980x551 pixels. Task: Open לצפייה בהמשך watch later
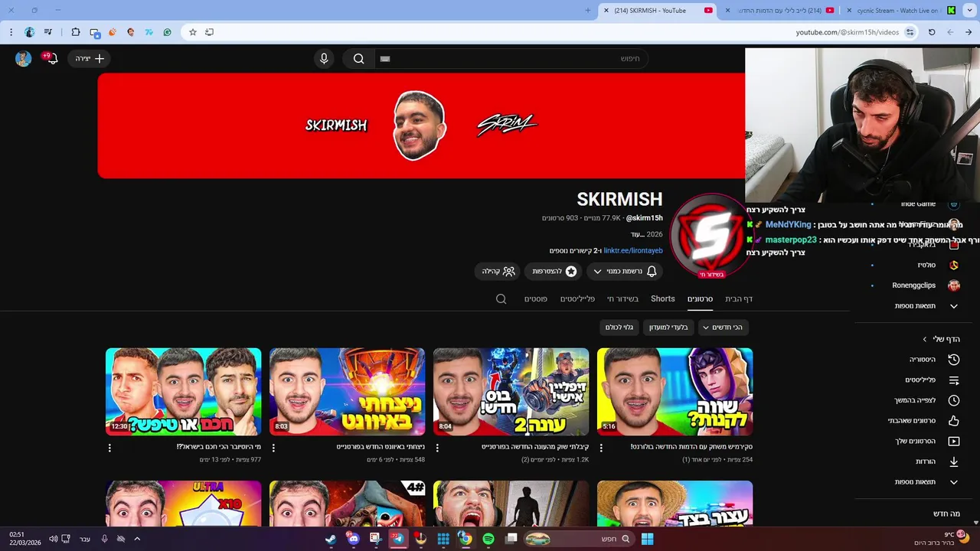click(x=926, y=400)
